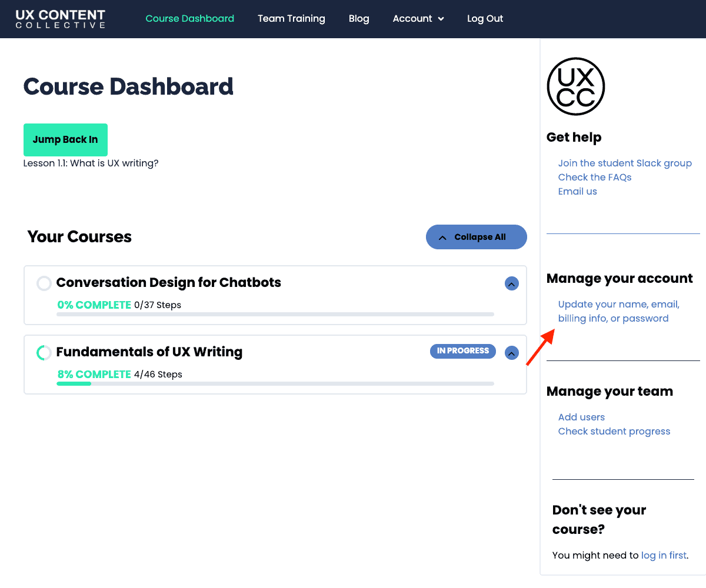Click the circular UXCC sidebar logo
706x588 pixels.
coord(575,86)
